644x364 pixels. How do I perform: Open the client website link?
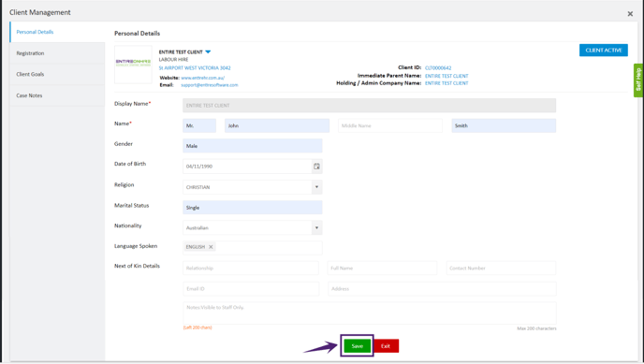coord(203,78)
